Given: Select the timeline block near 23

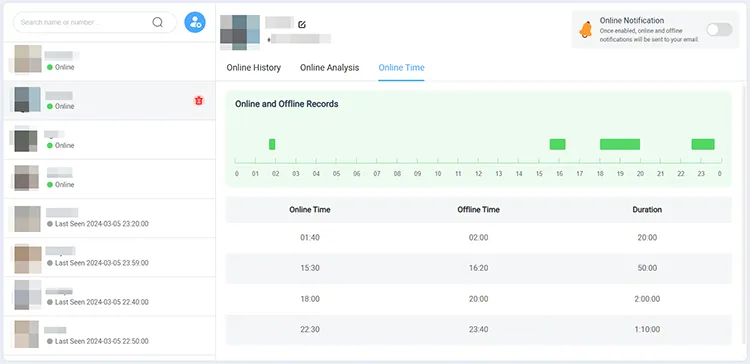Looking at the screenshot, I should click(703, 144).
